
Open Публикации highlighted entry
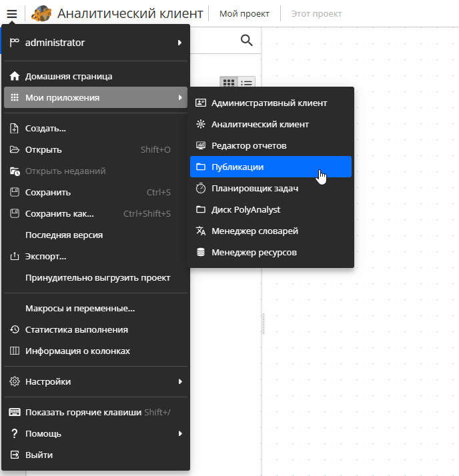(271, 167)
